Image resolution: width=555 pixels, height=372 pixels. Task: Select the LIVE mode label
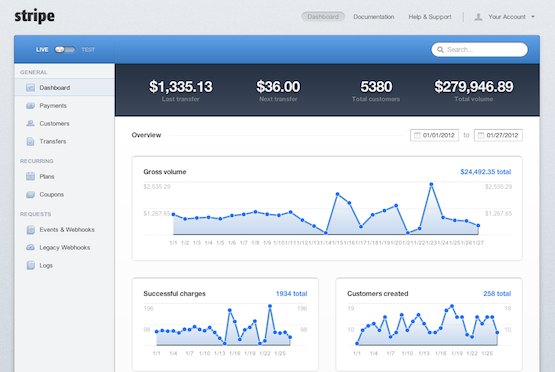point(42,50)
